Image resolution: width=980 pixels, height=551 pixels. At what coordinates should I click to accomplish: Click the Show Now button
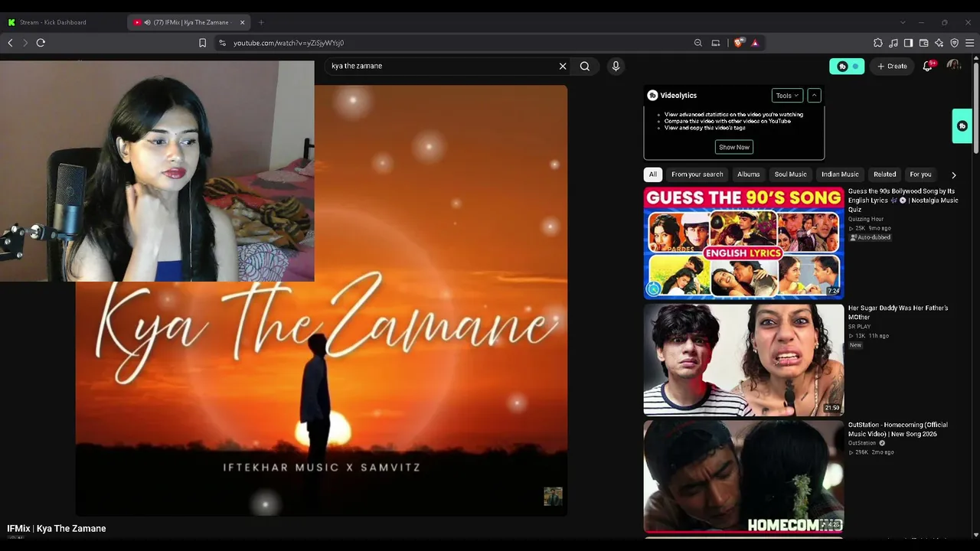(734, 147)
